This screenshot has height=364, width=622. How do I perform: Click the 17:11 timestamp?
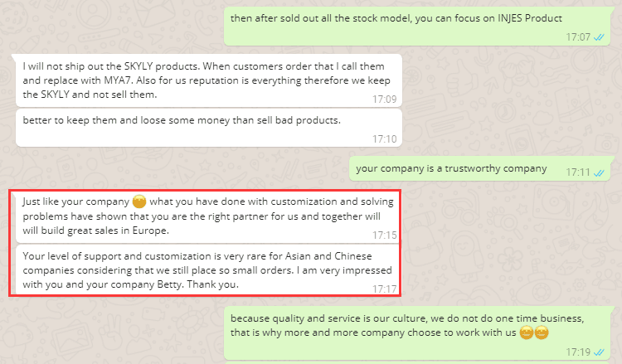[578, 172]
